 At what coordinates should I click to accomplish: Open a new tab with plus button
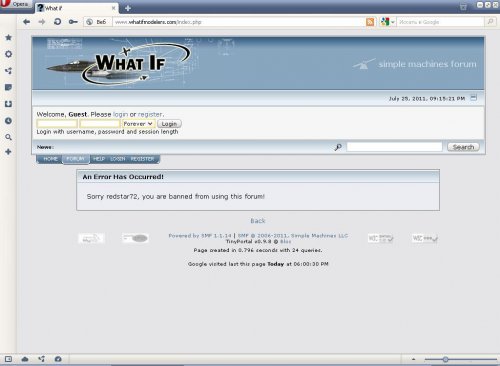pyautogui.click(x=128, y=8)
